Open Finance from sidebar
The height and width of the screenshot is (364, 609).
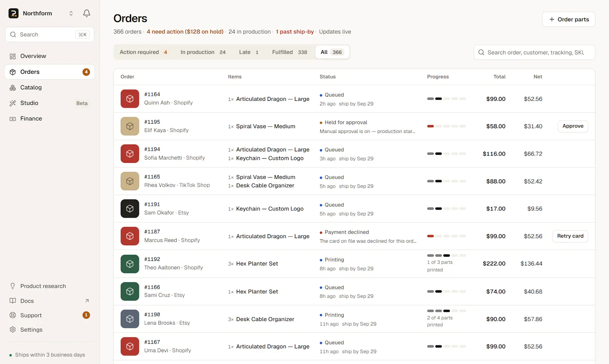point(49,119)
